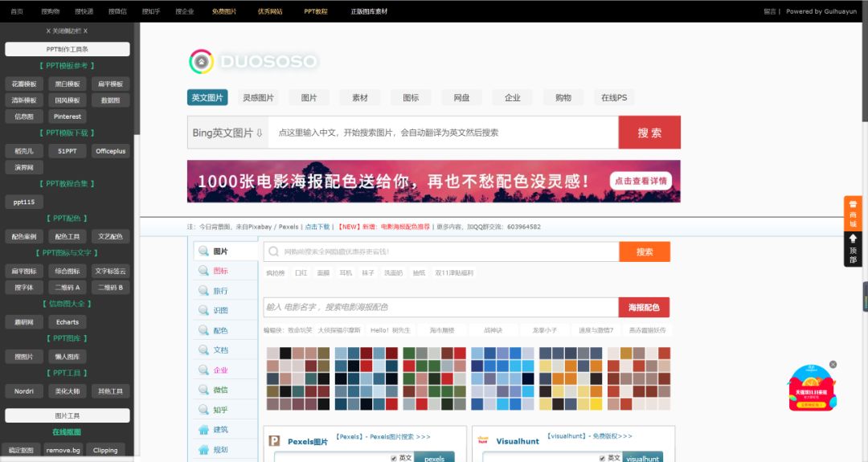Click the magnifier icon beside 微信 category
Viewport: 868px width, 462px height.
[x=203, y=390]
